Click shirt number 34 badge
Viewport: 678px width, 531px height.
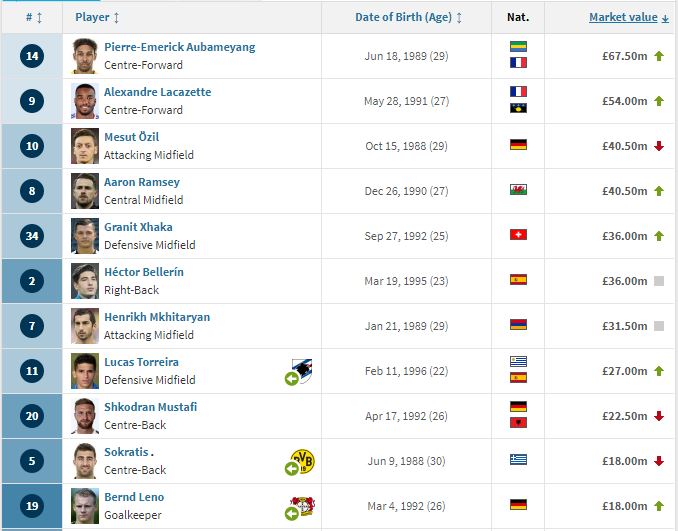pyautogui.click(x=32, y=236)
